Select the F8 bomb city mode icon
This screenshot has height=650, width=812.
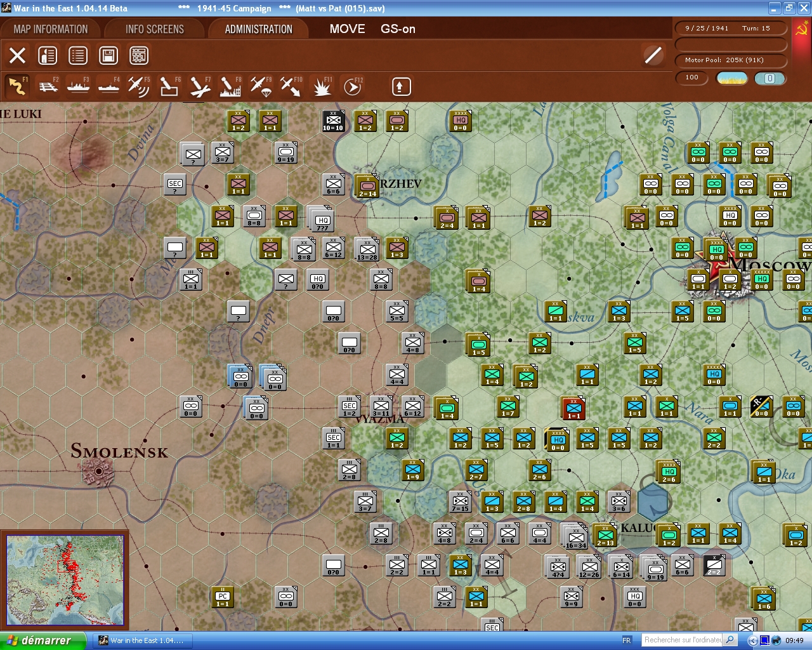point(230,86)
